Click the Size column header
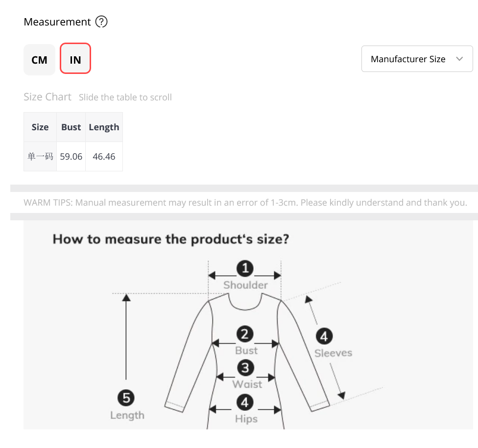This screenshot has height=448, width=478. (x=40, y=127)
